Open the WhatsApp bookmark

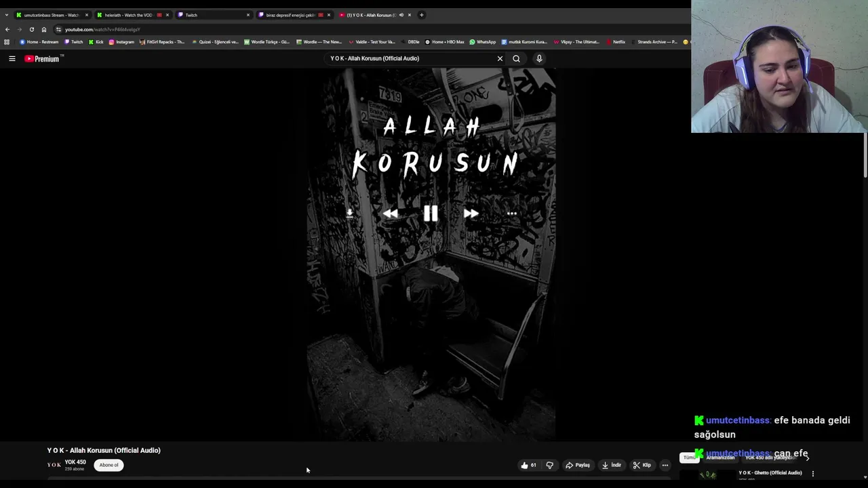pos(483,42)
